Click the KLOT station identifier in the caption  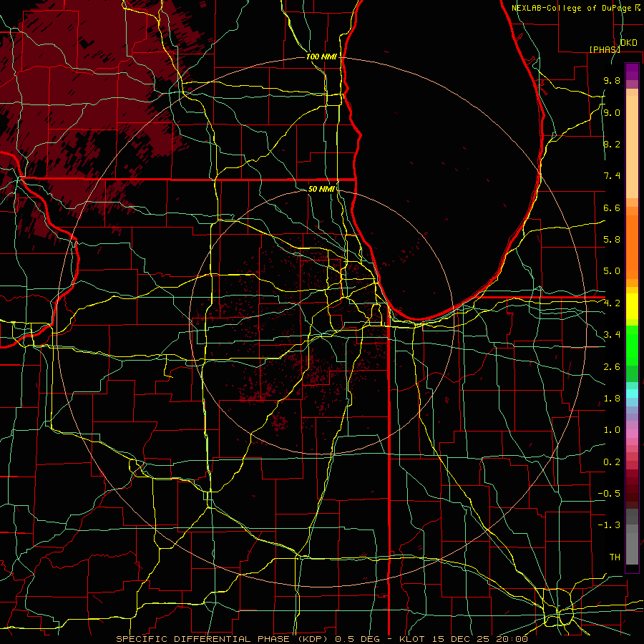point(414,639)
